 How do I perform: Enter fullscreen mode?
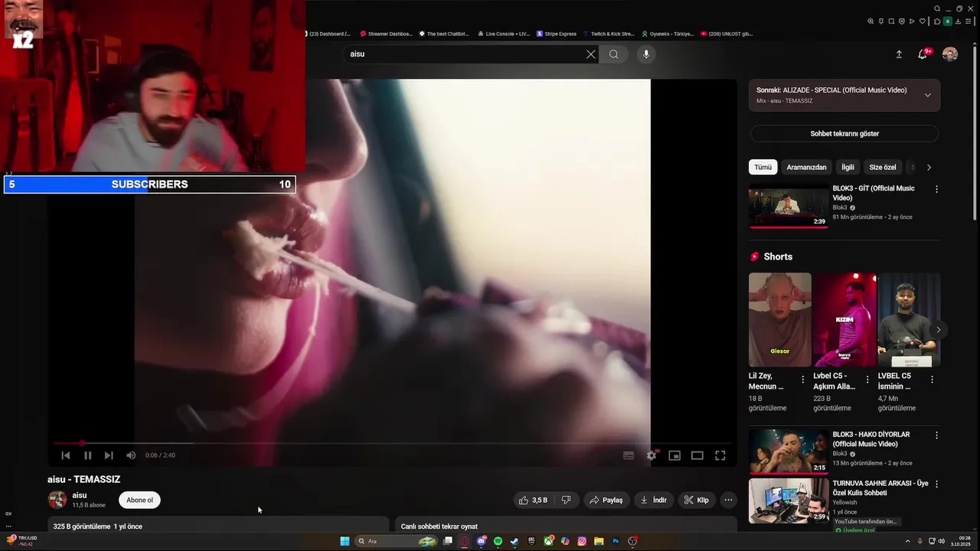[720, 455]
